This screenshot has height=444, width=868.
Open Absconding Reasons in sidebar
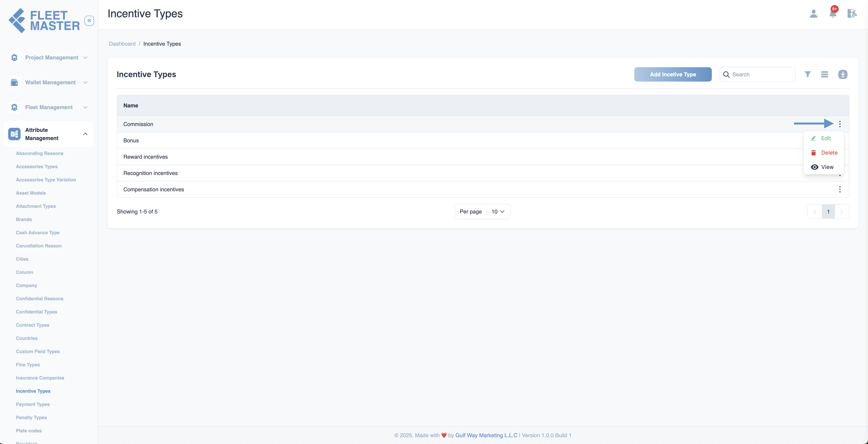pyautogui.click(x=40, y=153)
